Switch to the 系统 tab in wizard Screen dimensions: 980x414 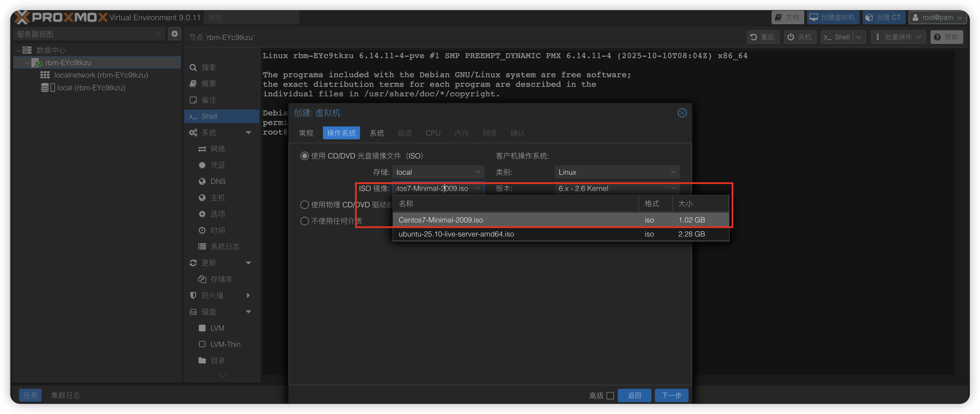point(377,133)
